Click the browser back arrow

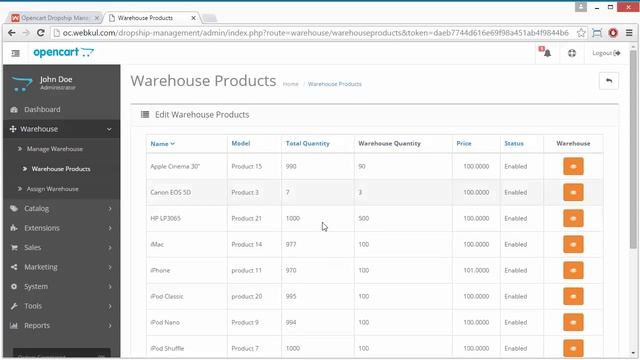pos(12,33)
